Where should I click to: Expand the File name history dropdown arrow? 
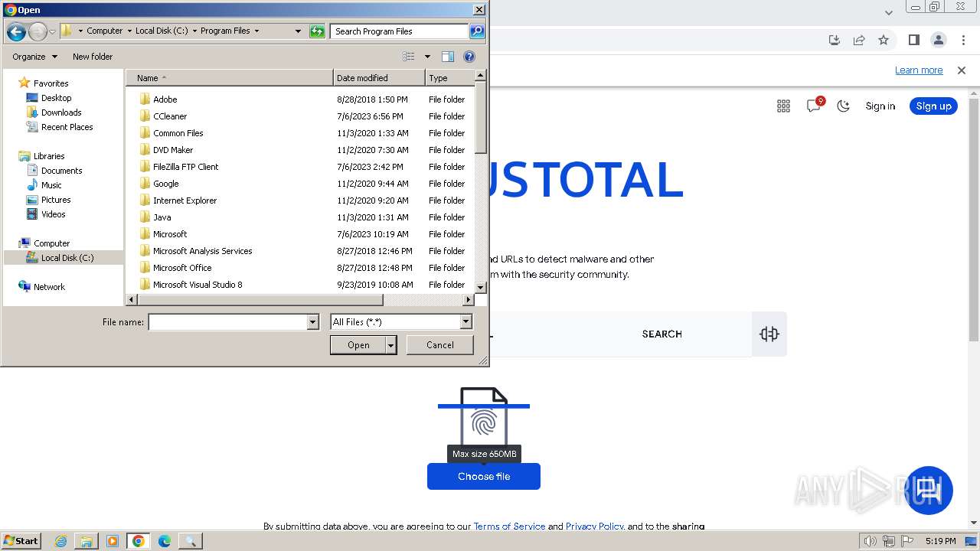[x=312, y=322]
